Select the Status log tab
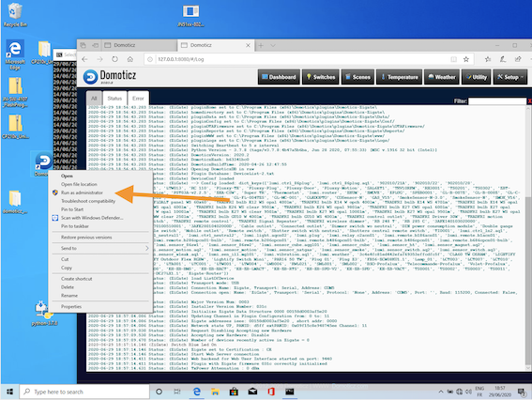The width and height of the screenshot is (532, 400). tap(114, 99)
